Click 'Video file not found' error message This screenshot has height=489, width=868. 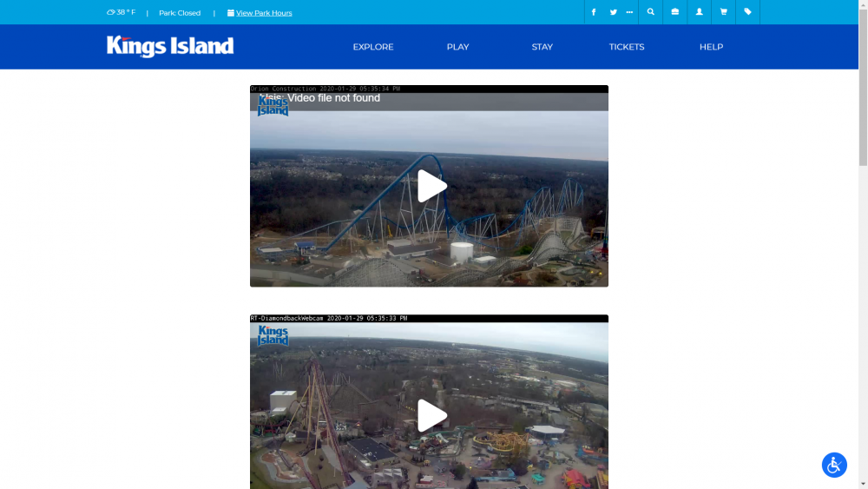click(x=333, y=98)
